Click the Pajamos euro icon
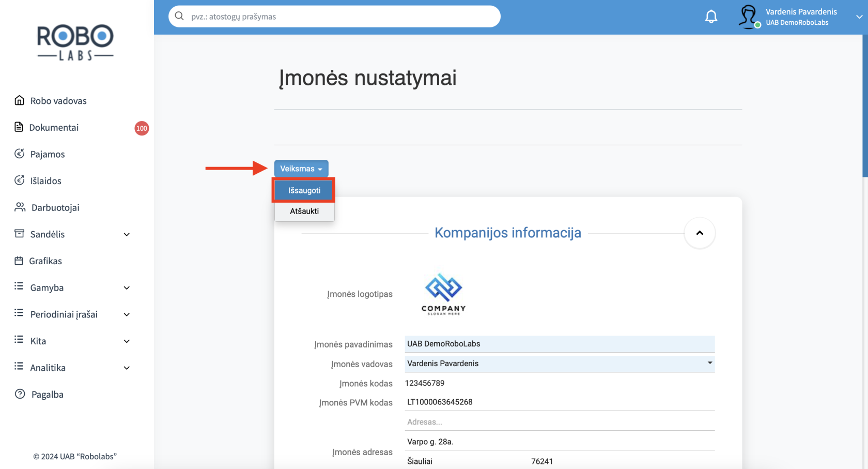The height and width of the screenshot is (469, 868). 19,154
